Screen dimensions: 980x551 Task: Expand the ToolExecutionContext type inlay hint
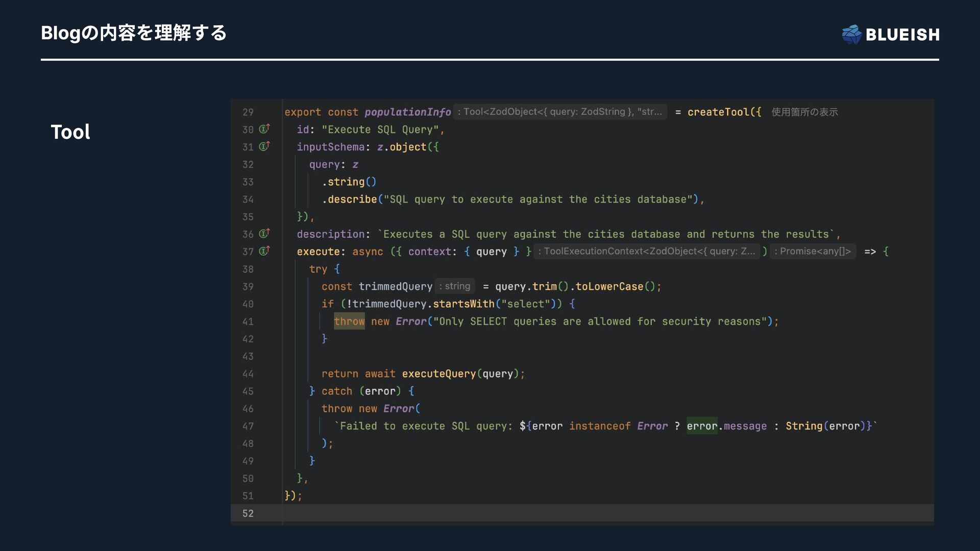pyautogui.click(x=647, y=251)
